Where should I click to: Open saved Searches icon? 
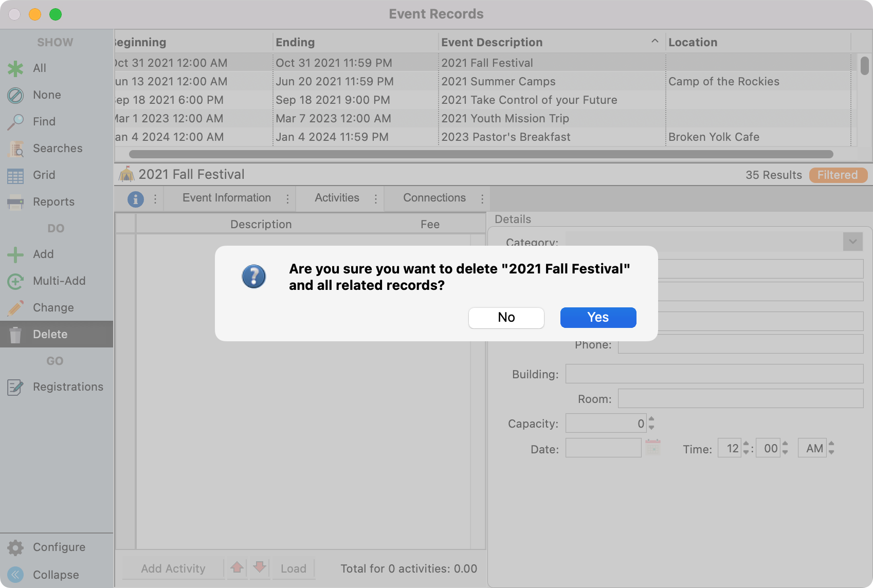[x=15, y=149]
